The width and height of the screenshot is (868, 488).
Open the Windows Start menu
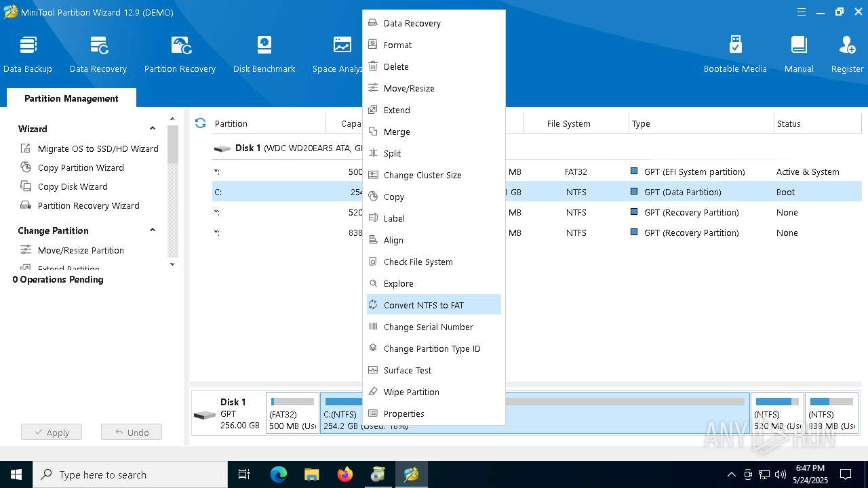(x=16, y=474)
